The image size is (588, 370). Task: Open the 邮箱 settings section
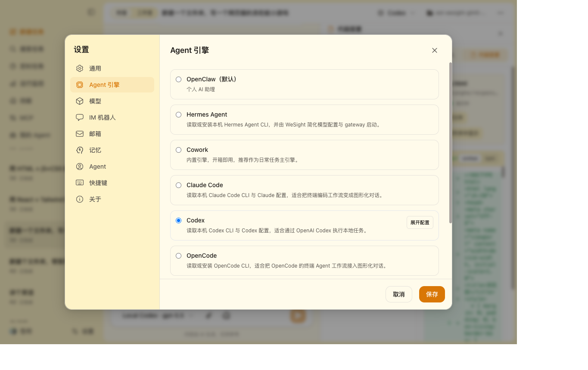click(112, 134)
